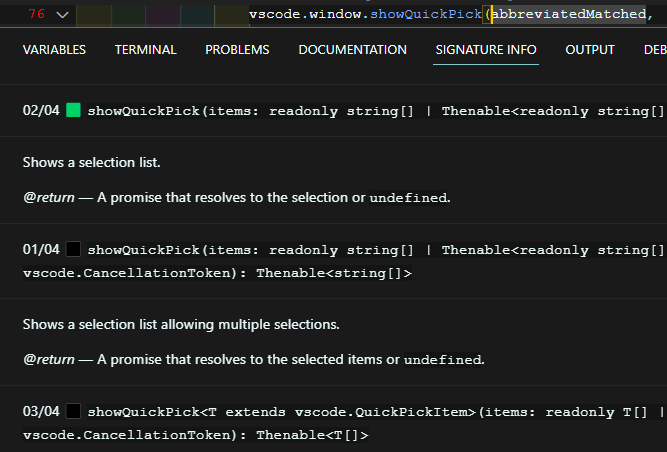Click the green 02/04 signature indicator box

(73, 110)
